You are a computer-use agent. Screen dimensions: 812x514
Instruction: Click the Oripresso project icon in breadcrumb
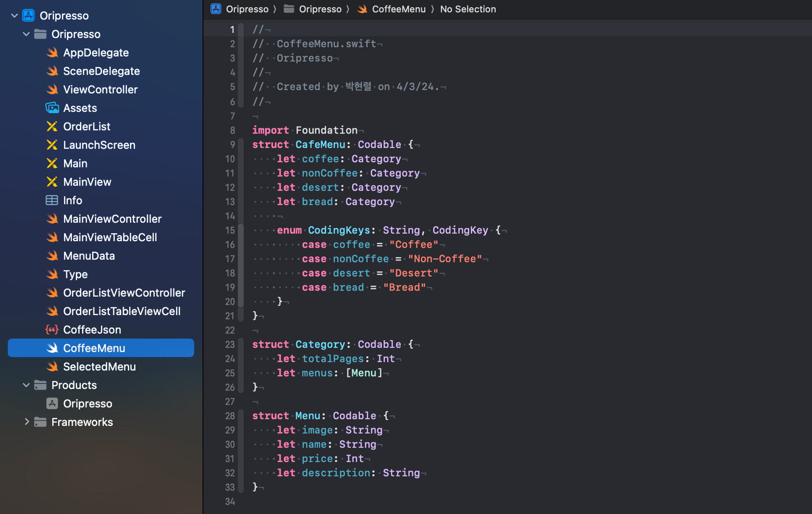pyautogui.click(x=216, y=9)
